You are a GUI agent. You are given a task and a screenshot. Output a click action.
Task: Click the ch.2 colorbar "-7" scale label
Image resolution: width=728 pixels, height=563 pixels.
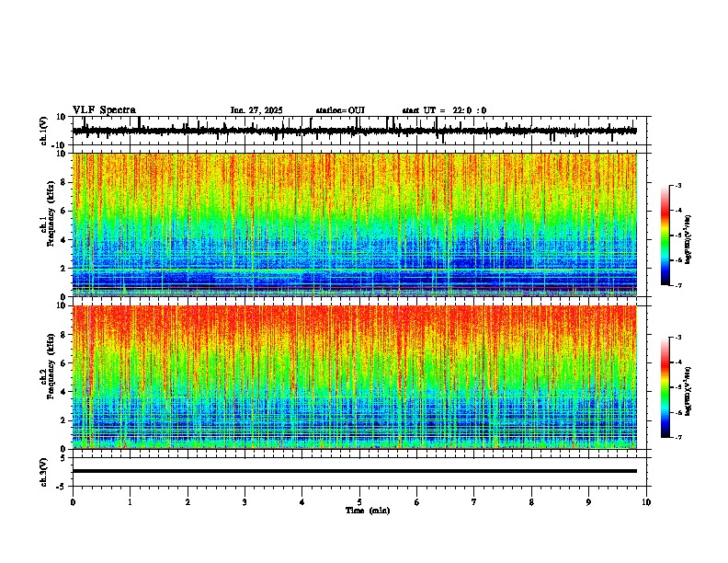tap(677, 438)
